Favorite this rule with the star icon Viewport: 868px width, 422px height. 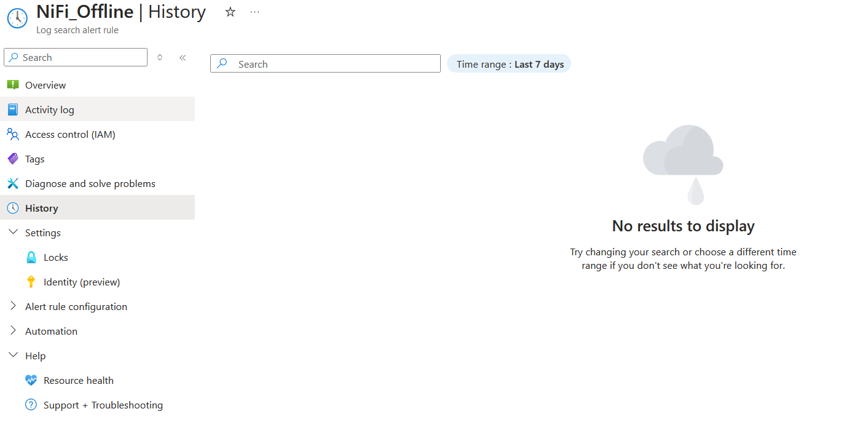pos(231,12)
